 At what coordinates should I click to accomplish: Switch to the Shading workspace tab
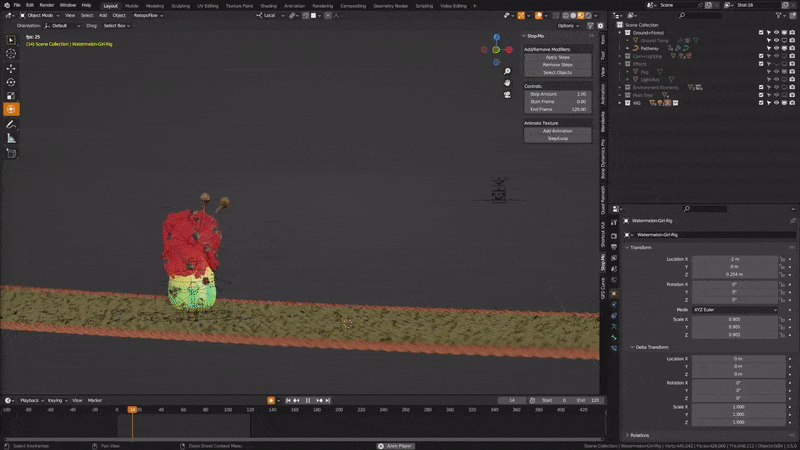point(268,6)
